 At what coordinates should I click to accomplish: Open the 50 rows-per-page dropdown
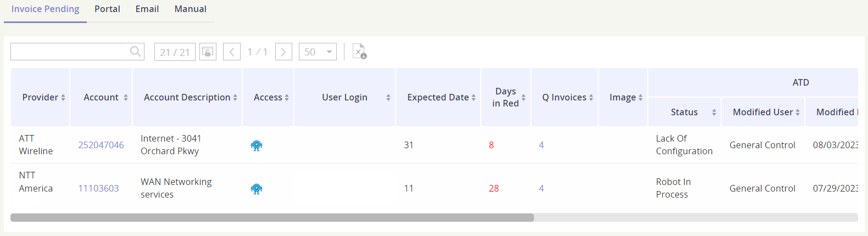click(318, 52)
